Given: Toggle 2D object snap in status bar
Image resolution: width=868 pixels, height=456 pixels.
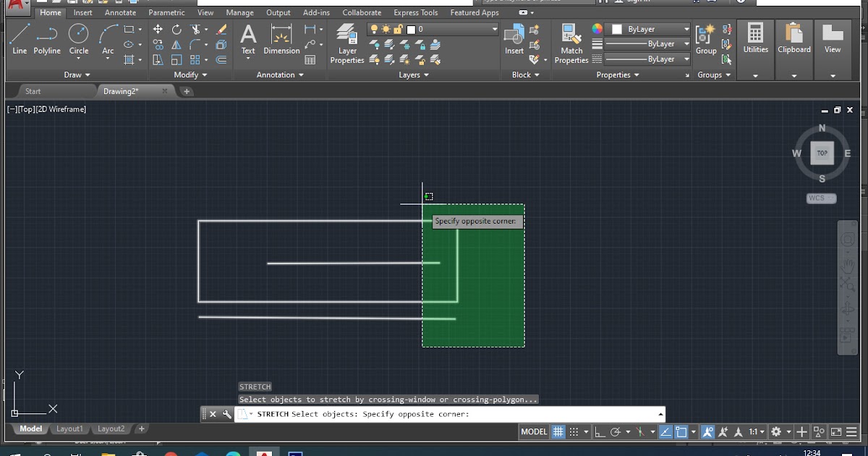Looking at the screenshot, I should 681,432.
